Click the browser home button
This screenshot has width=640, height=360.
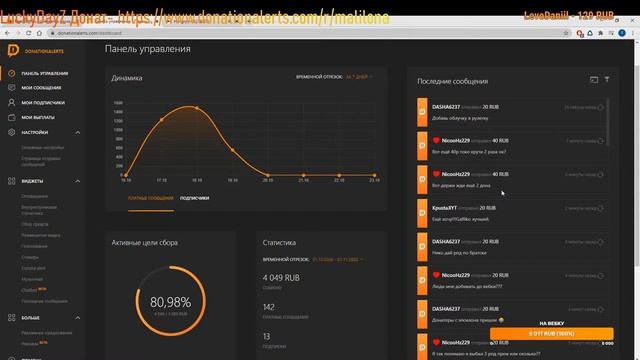coord(39,33)
